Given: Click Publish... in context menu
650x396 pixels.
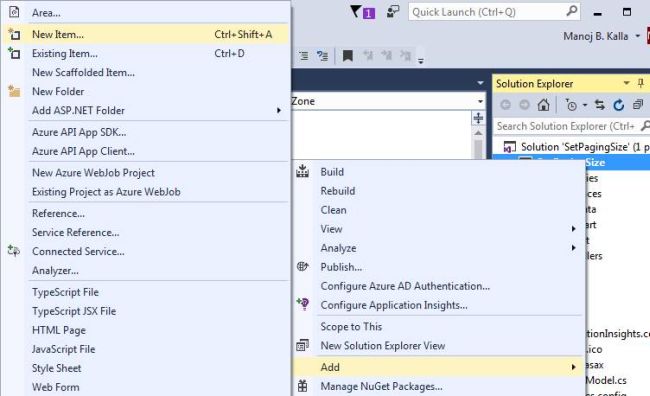Looking at the screenshot, I should [x=439, y=267].
